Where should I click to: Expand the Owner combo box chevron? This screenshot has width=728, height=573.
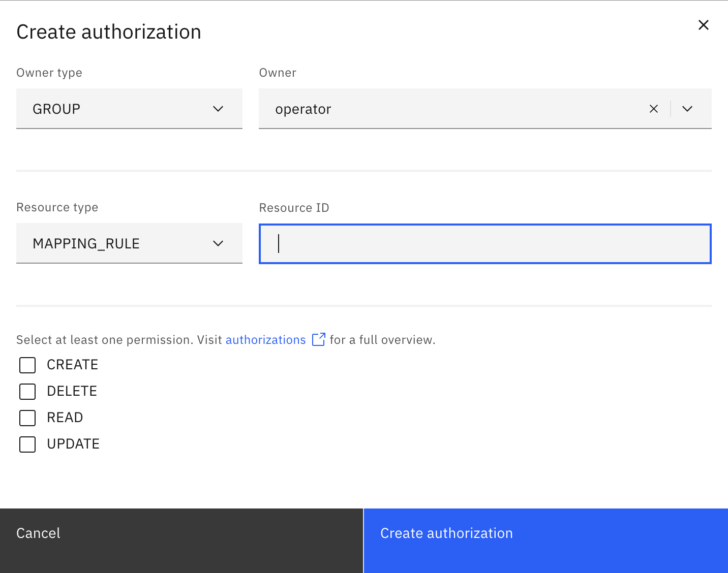pyautogui.click(x=687, y=109)
